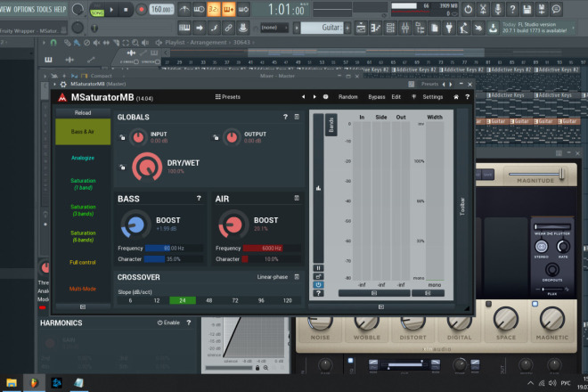Open MSaturatorMB Settings
This screenshot has height=392, width=588.
pyautogui.click(x=432, y=97)
